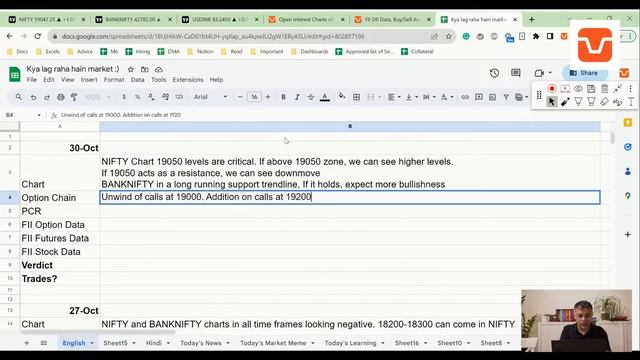The height and width of the screenshot is (360, 640).
Task: Toggle bold formatting
Action: (283, 97)
